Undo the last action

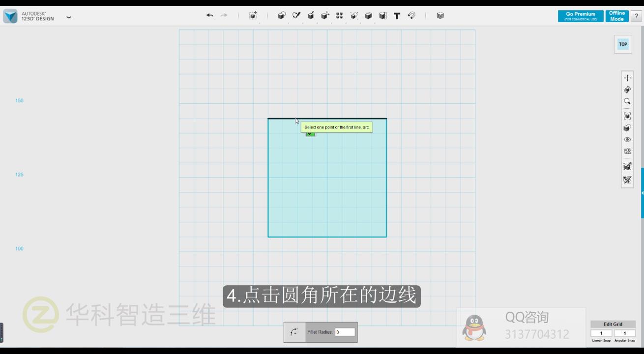tap(210, 16)
